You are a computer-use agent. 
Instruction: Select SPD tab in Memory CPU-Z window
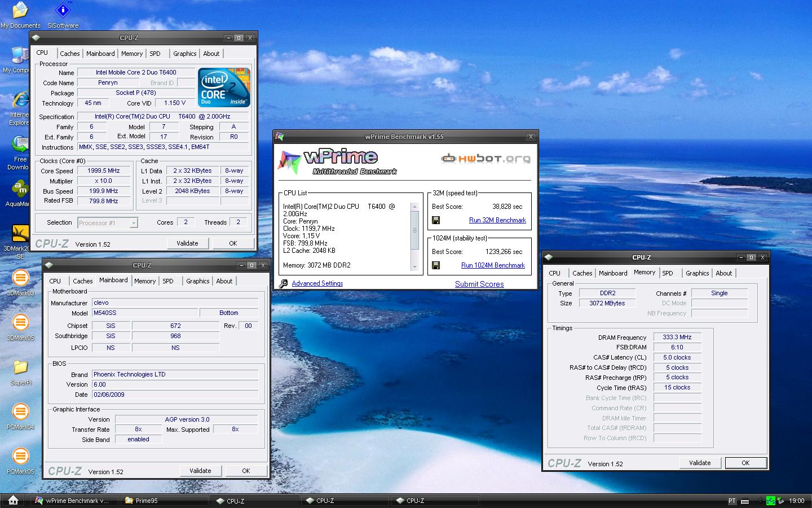click(x=668, y=273)
